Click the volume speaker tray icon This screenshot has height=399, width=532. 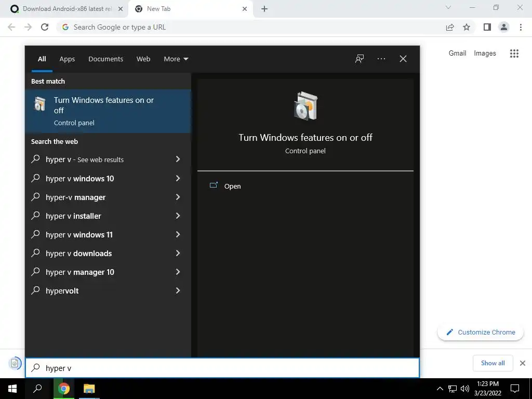tap(465, 389)
